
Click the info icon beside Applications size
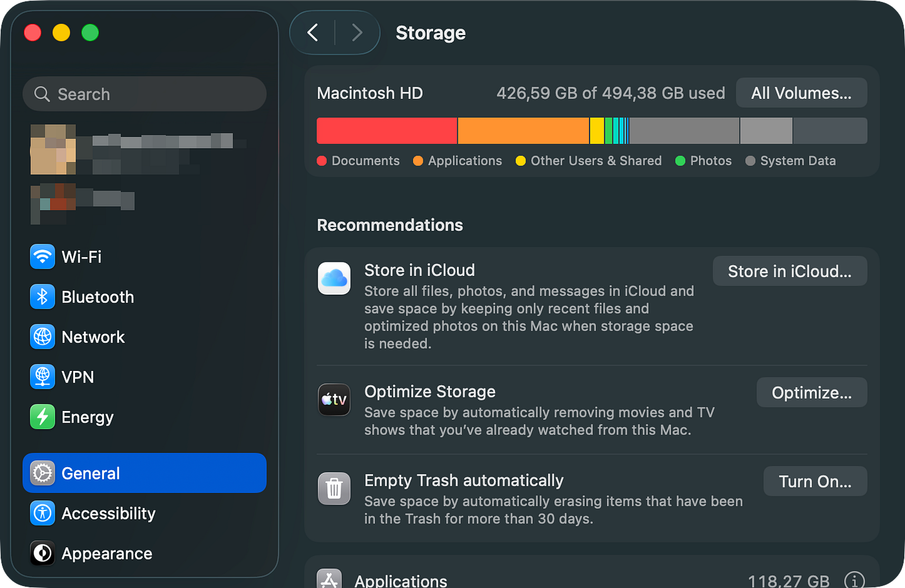[855, 580]
